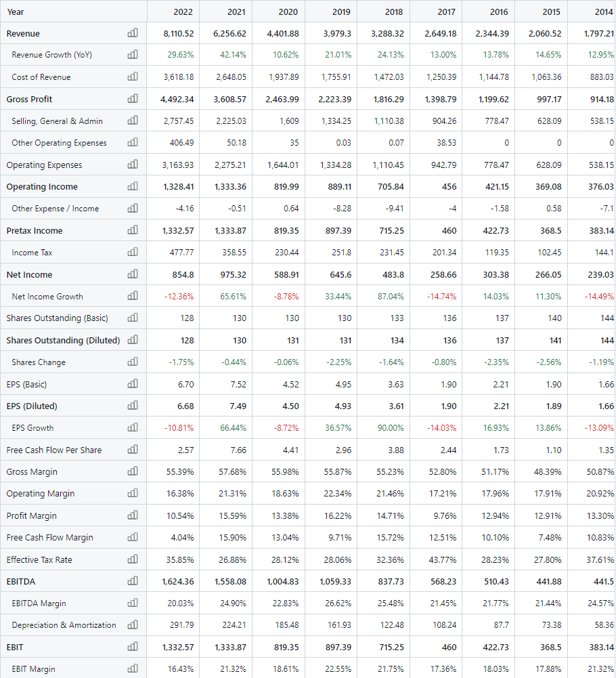Select 2022 gross profit 4,492.34
Image resolution: width=616 pixels, height=678 pixels.
coord(177,99)
